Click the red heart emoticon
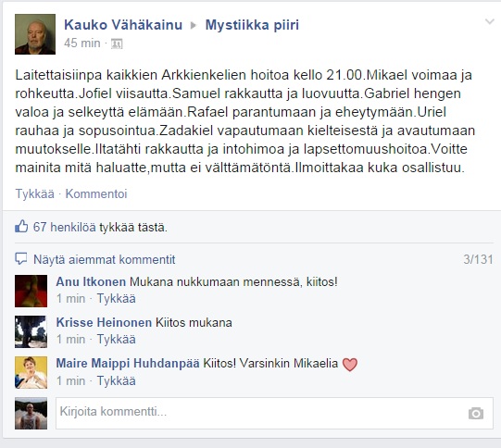The height and width of the screenshot is (448, 501). pos(350,364)
